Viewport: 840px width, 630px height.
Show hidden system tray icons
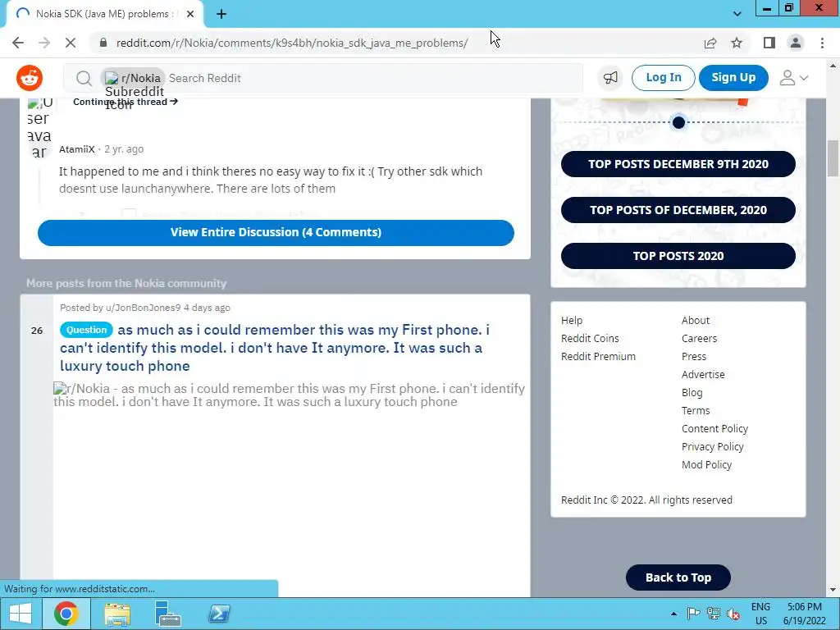point(674,614)
